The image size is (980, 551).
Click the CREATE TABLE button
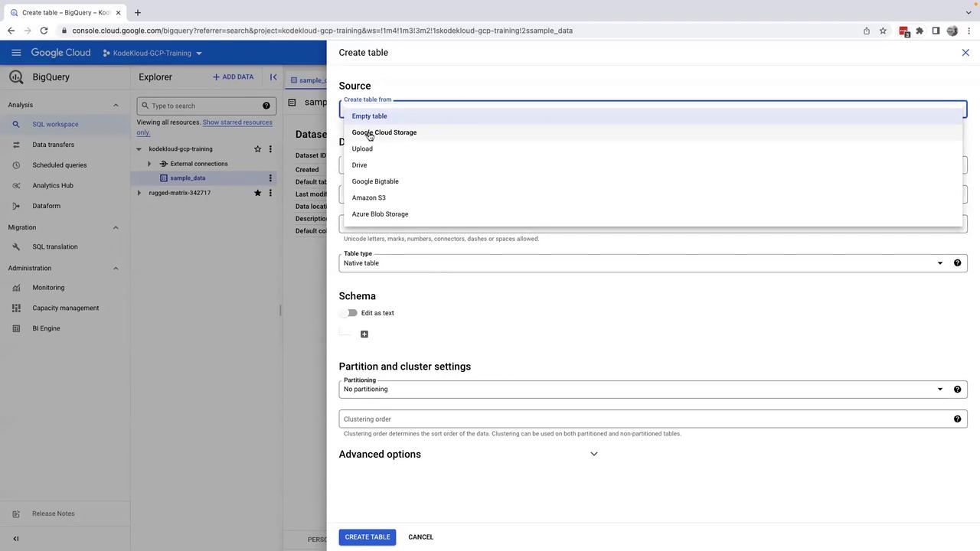[367, 537]
